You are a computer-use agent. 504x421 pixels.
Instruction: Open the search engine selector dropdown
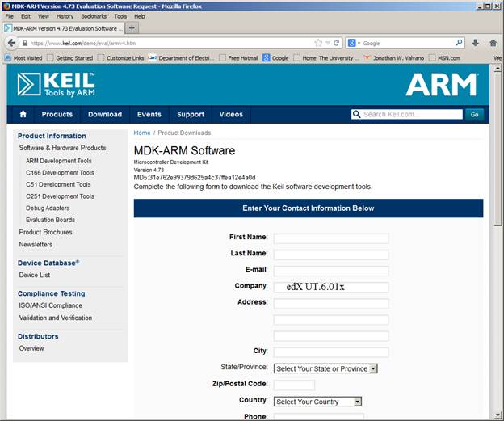(x=355, y=43)
